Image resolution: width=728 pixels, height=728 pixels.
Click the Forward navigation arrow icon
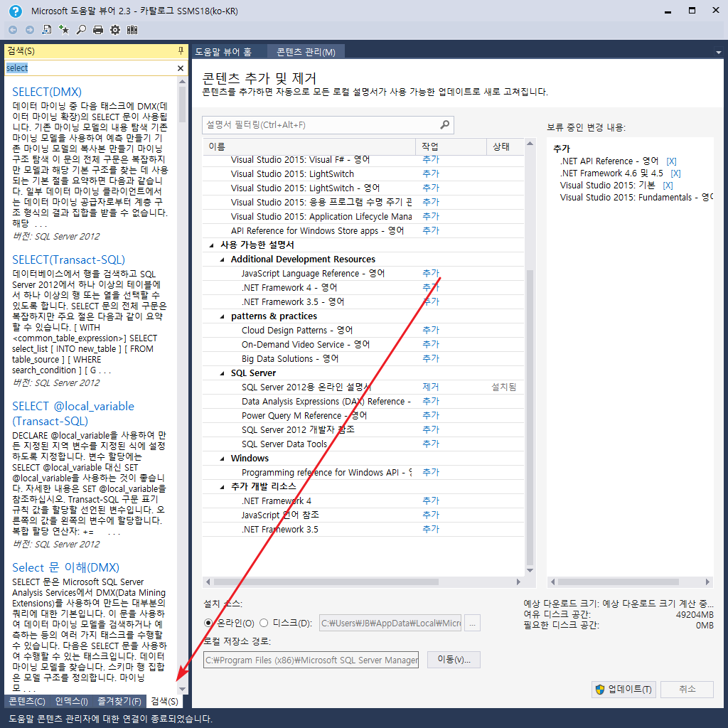[30, 30]
